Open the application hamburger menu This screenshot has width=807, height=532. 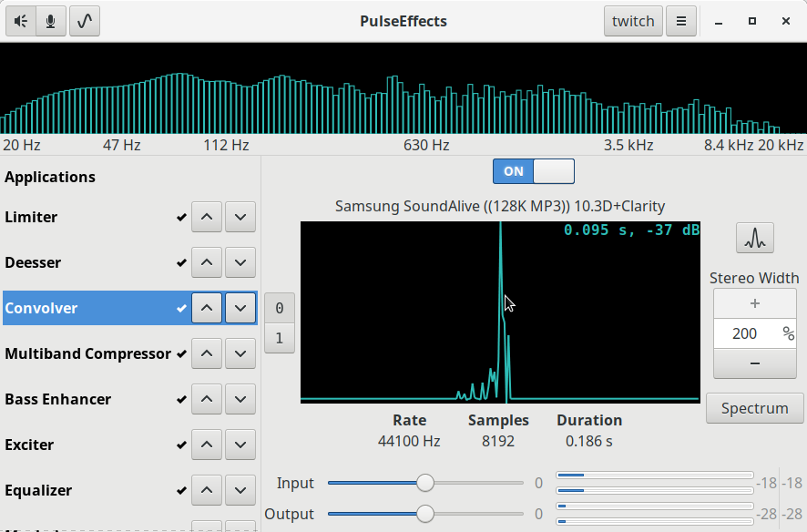pos(680,21)
